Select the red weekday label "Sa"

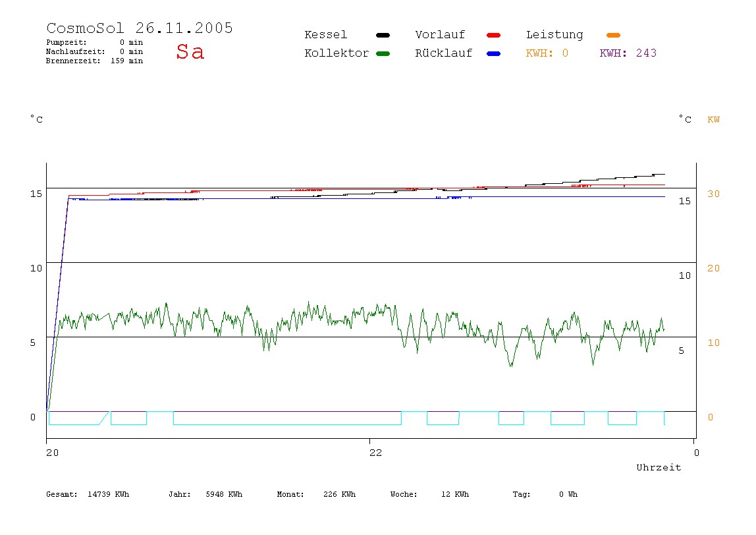190,51
